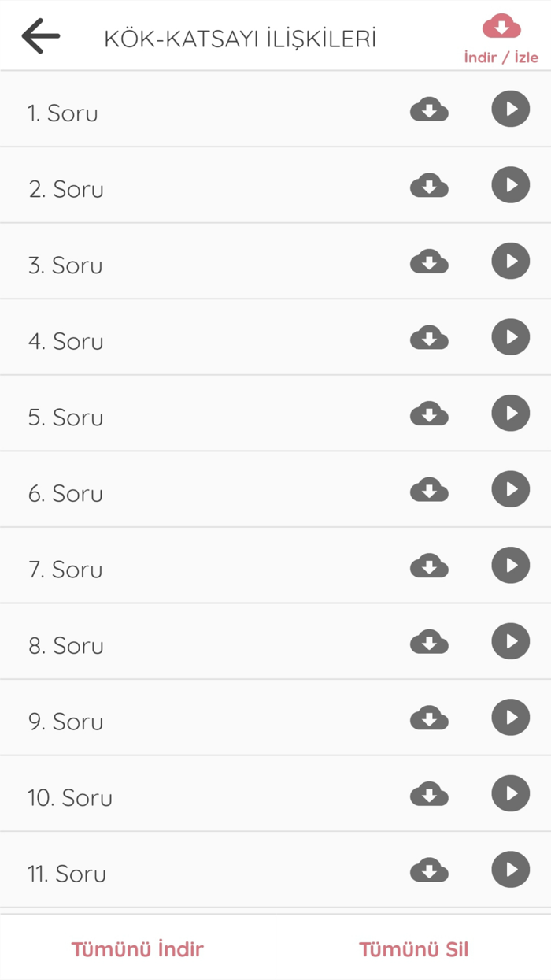
Task: Download the 10. Soru video
Action: click(x=429, y=793)
